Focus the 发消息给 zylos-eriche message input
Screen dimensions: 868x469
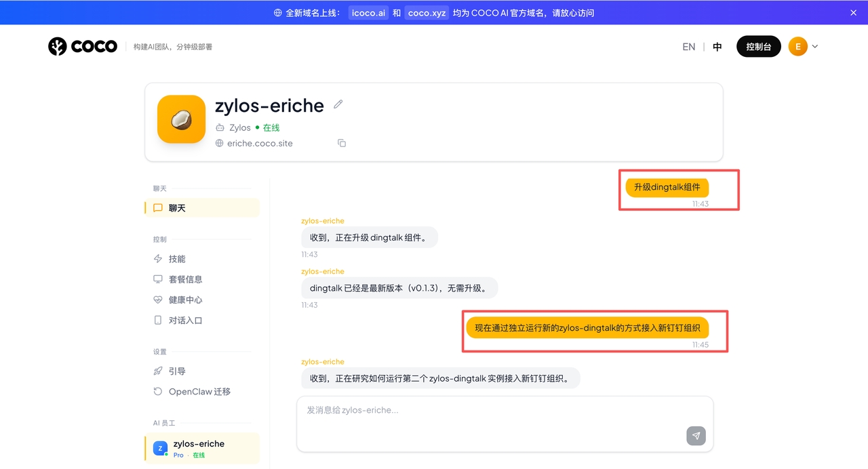tap(505, 424)
